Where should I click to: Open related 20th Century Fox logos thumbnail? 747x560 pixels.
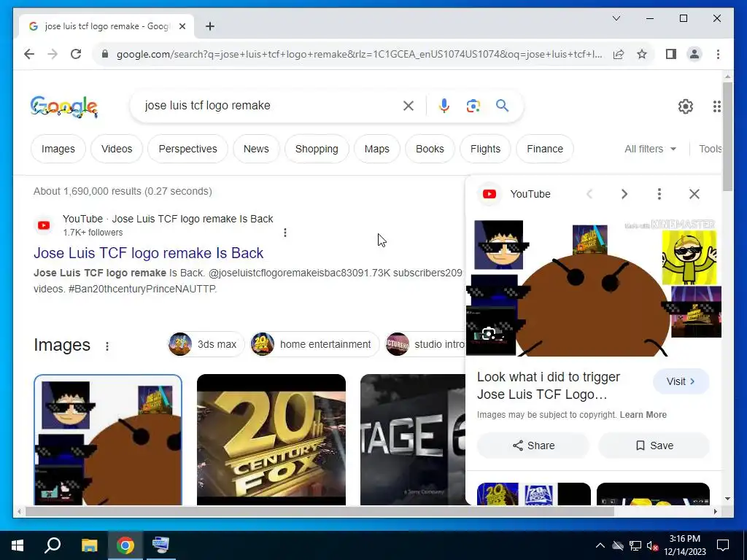pos(533,494)
